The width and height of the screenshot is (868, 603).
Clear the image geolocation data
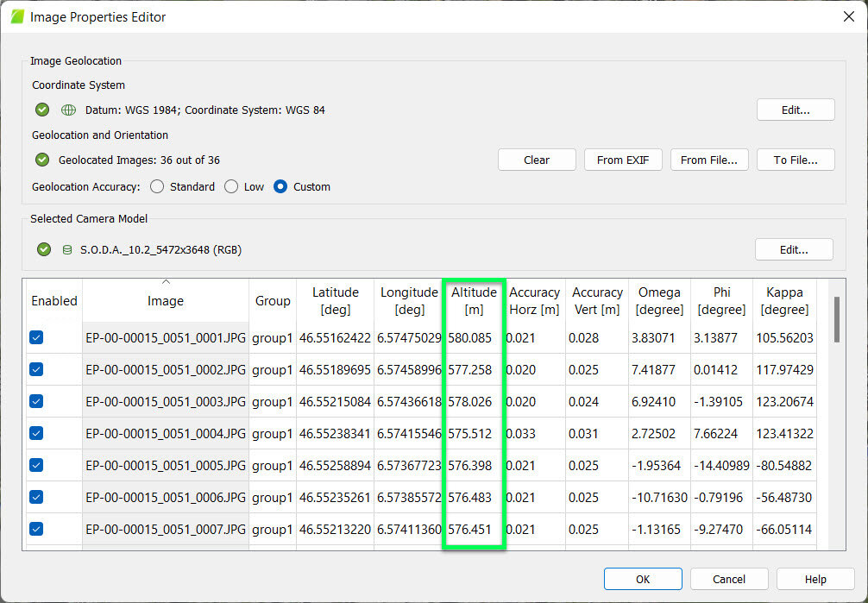(x=537, y=160)
